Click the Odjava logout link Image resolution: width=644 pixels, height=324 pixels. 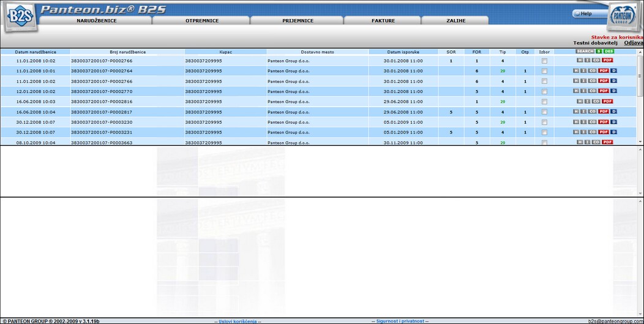[634, 43]
